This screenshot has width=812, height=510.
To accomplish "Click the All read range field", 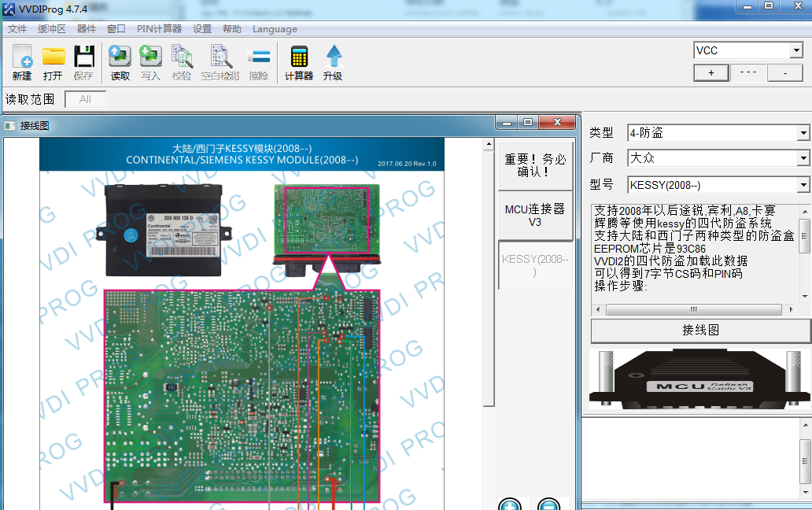I will [x=85, y=99].
